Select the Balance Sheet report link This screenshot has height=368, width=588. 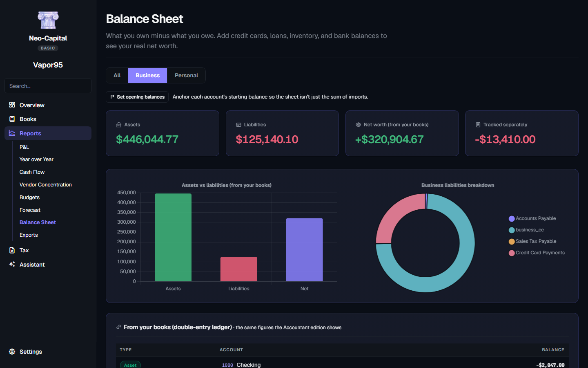pyautogui.click(x=38, y=222)
